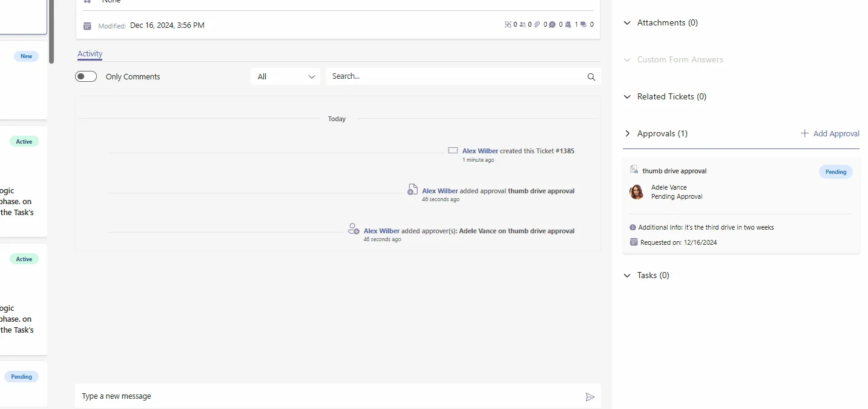
Task: Click Alex Wilber in the added approval entry
Action: (x=440, y=191)
